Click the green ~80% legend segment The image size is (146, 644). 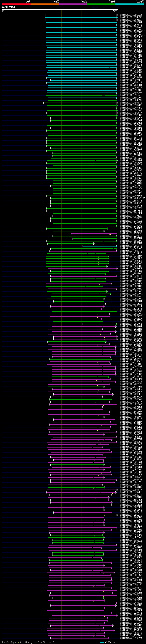pyautogui.click(x=101, y=4)
